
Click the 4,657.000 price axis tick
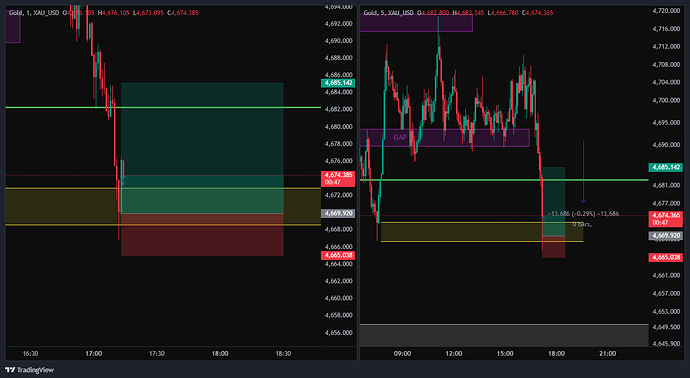[x=666, y=293]
